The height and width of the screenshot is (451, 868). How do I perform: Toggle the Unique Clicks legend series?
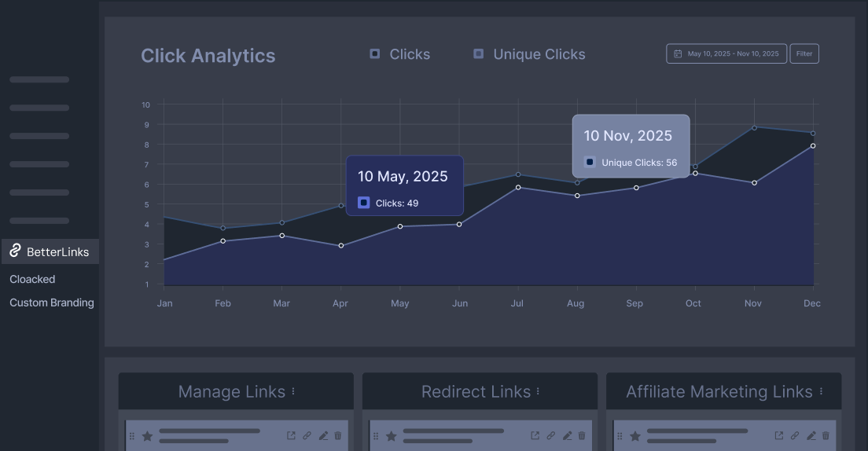[x=529, y=54]
